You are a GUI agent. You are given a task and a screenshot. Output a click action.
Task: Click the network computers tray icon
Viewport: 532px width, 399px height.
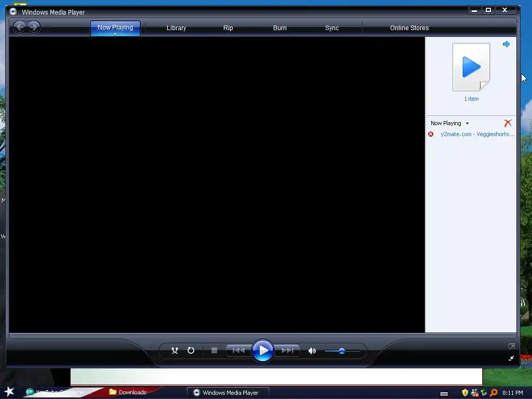[474, 393]
